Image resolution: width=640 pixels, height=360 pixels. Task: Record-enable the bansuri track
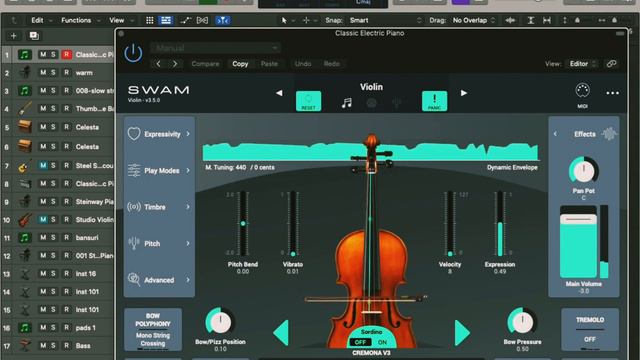tap(67, 238)
